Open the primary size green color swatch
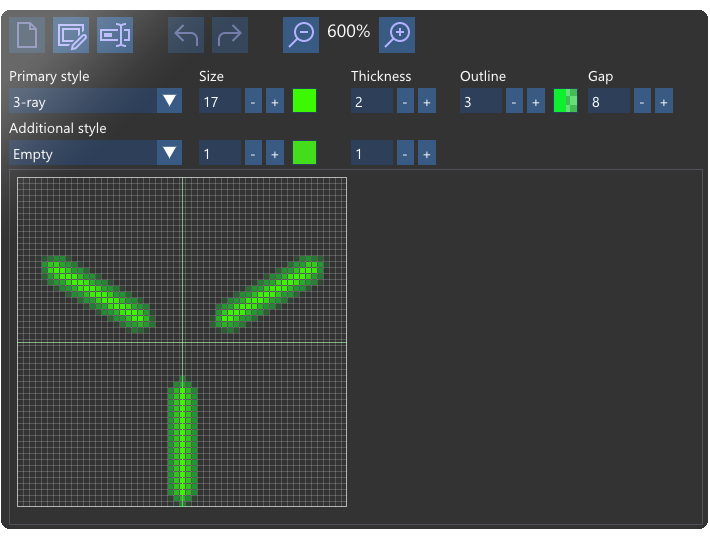The height and width of the screenshot is (540, 710). click(x=304, y=100)
